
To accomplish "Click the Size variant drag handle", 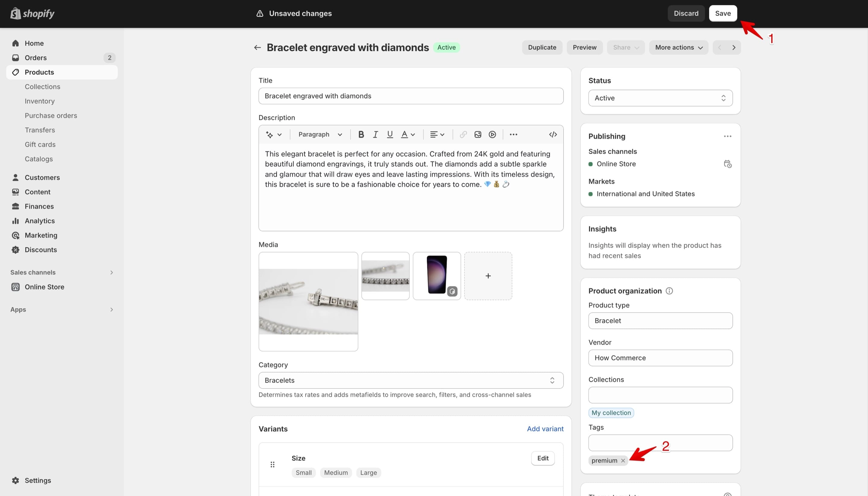I will [x=272, y=465].
